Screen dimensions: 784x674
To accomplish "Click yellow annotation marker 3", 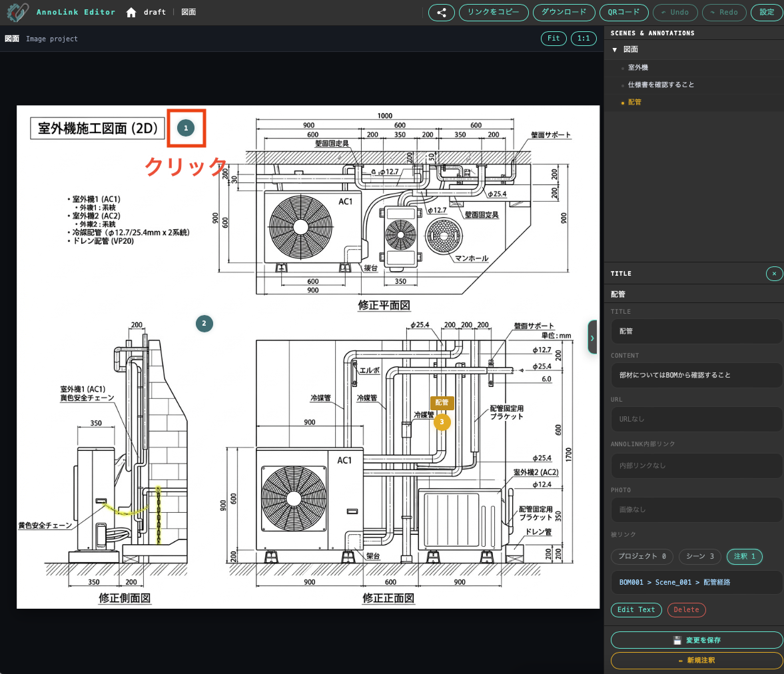I will coord(442,422).
